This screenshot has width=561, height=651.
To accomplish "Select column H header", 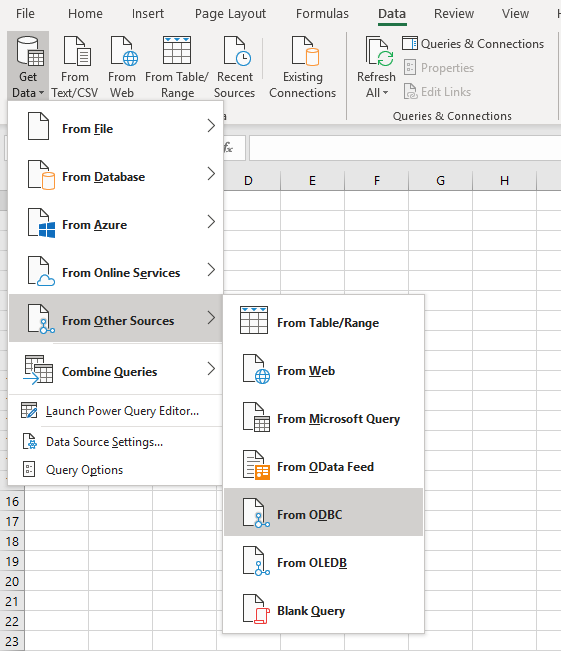I will pos(505,181).
